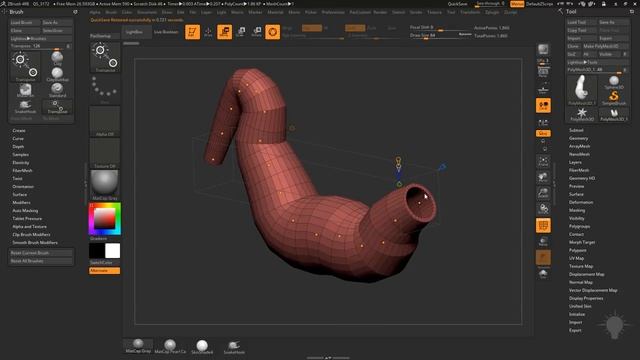Open the Alpha Off slot
640x360 pixels.
[105, 121]
